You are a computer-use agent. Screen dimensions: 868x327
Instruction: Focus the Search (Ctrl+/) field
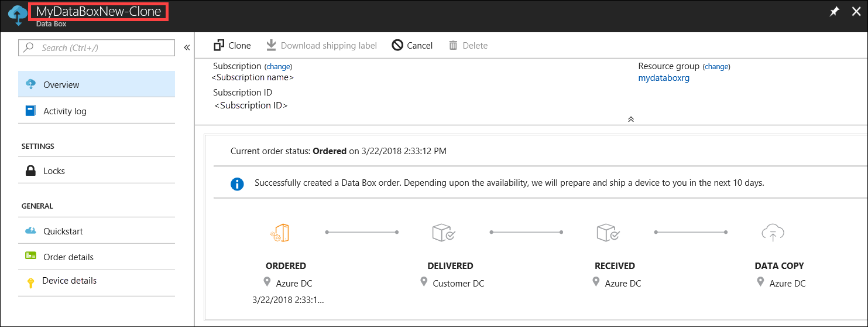97,47
